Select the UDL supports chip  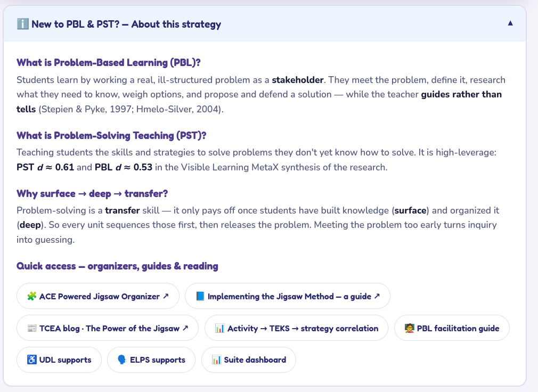pos(59,360)
